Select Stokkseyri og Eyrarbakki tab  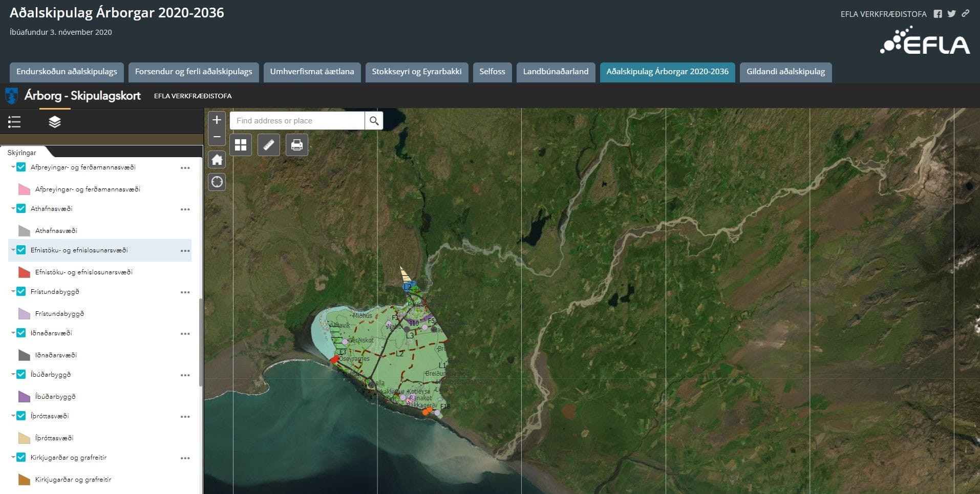[x=417, y=72]
